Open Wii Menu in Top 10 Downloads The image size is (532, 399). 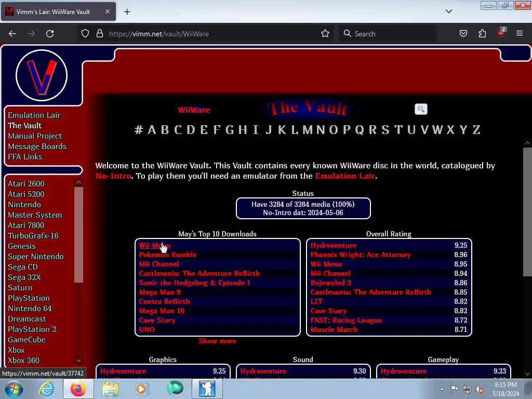click(x=155, y=245)
